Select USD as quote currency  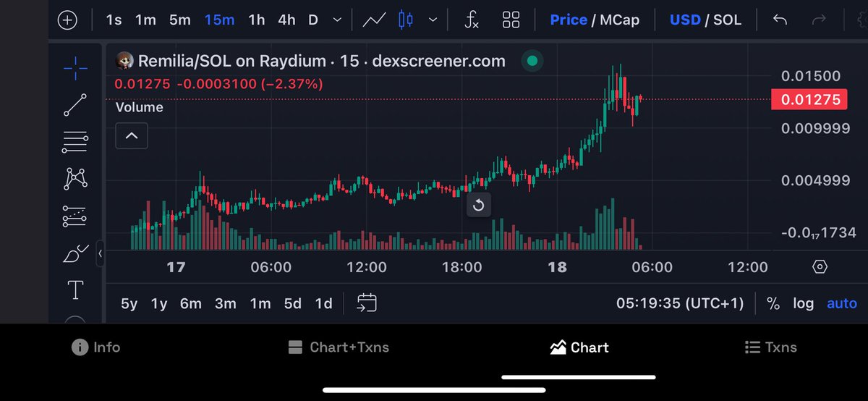point(685,20)
